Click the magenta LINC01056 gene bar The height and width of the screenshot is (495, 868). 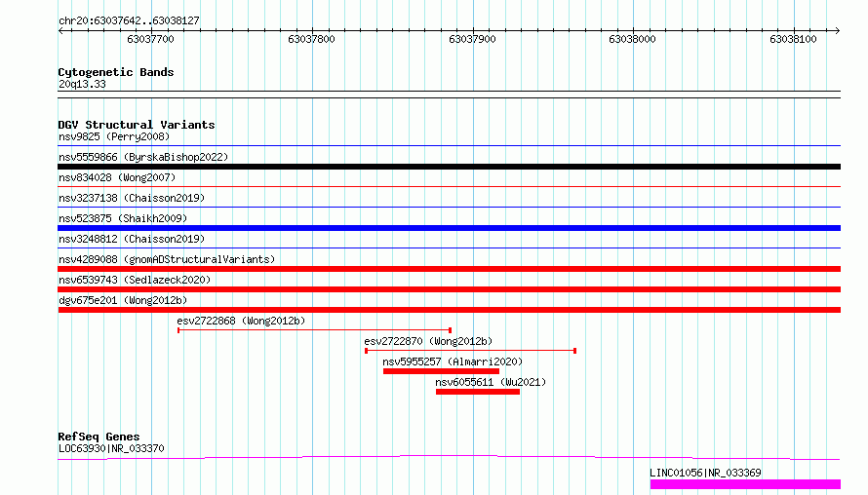[x=745, y=484]
